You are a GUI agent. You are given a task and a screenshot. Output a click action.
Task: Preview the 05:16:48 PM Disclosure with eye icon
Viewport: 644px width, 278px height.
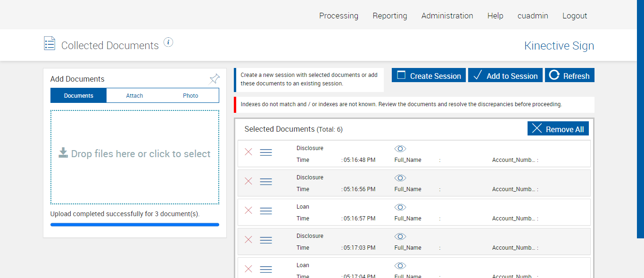pyautogui.click(x=400, y=149)
